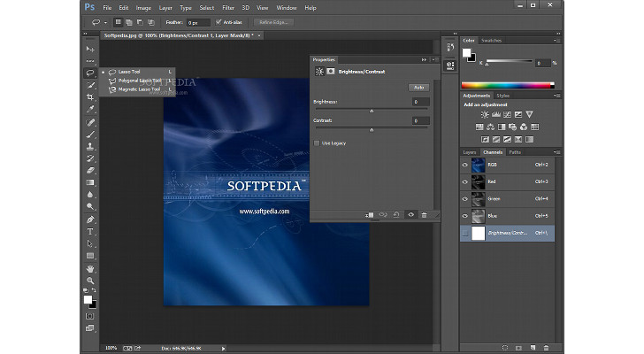Viewport: 644px width, 354px height.
Task: Select the Healing Brush tool
Action: [x=90, y=122]
